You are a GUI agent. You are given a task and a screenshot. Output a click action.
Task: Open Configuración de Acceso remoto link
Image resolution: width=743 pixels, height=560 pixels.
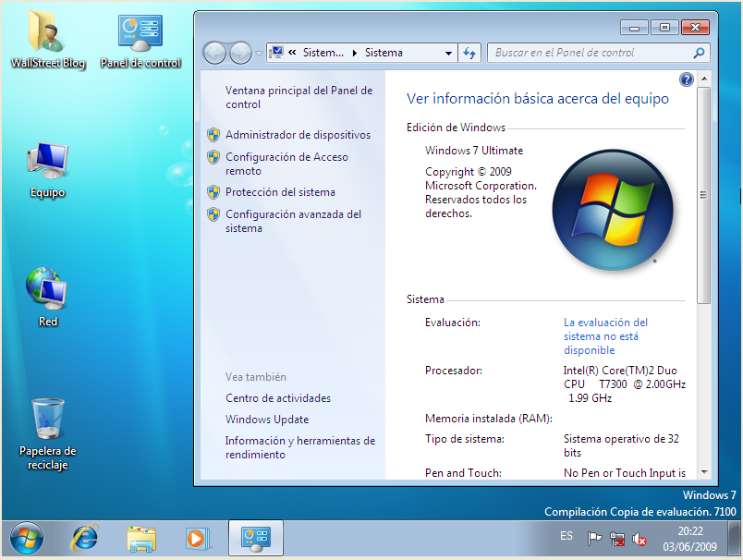(x=286, y=164)
